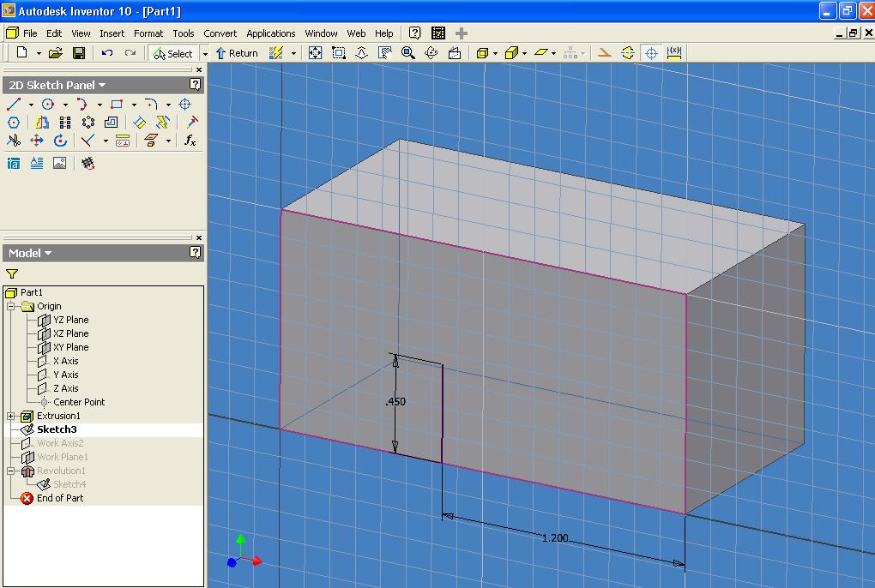Open the Insert menu
Screen dimensions: 875x588
click(x=112, y=33)
